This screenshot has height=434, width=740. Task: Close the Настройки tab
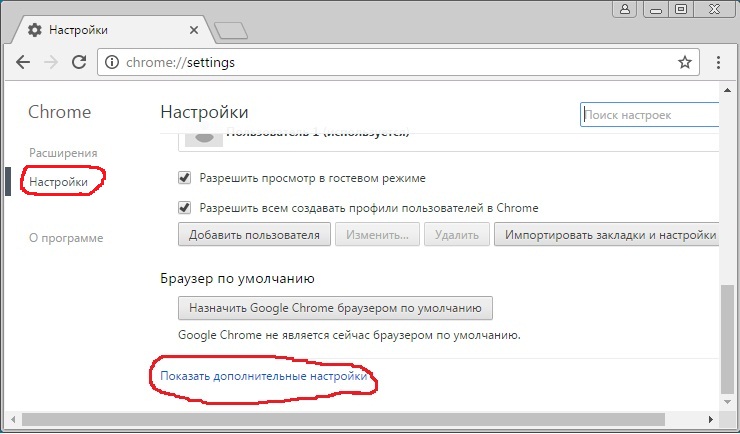pos(193,30)
